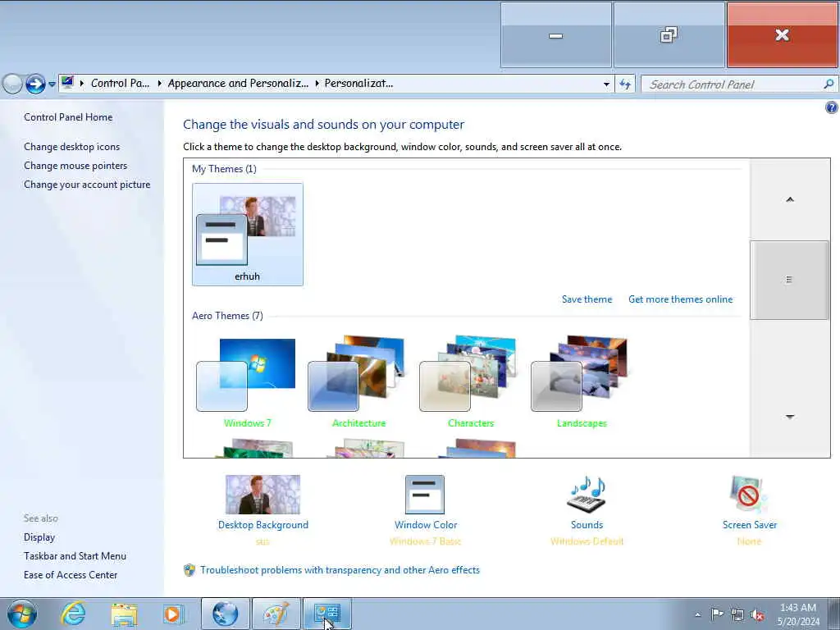The height and width of the screenshot is (630, 840).
Task: Click the shield icon next to Troubleshoot
Action: [x=189, y=570]
